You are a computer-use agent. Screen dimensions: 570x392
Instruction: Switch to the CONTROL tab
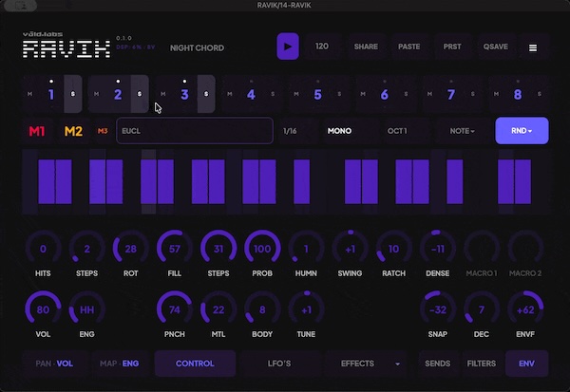pyautogui.click(x=195, y=364)
